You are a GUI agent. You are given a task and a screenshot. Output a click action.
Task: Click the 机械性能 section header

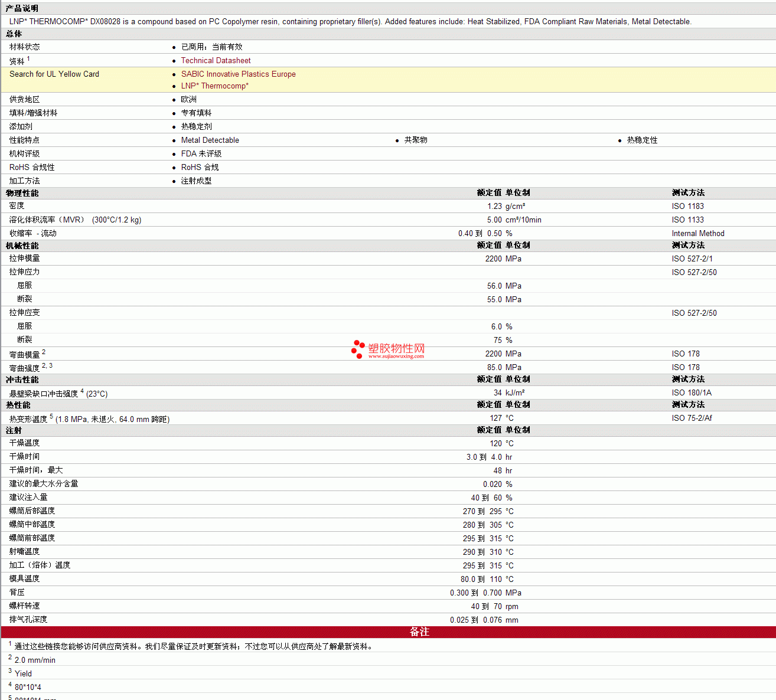coord(22,246)
